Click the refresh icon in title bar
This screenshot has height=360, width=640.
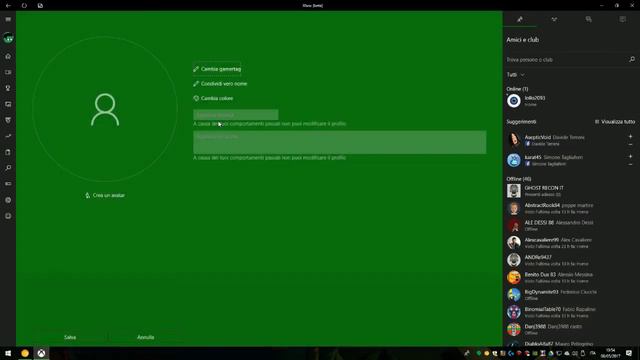click(x=24, y=5)
